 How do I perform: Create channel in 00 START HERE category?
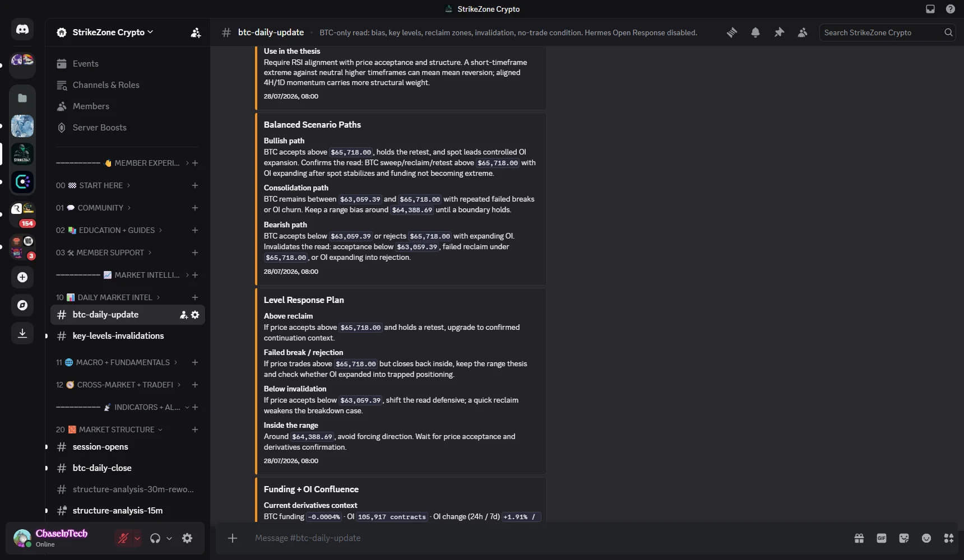pos(195,185)
